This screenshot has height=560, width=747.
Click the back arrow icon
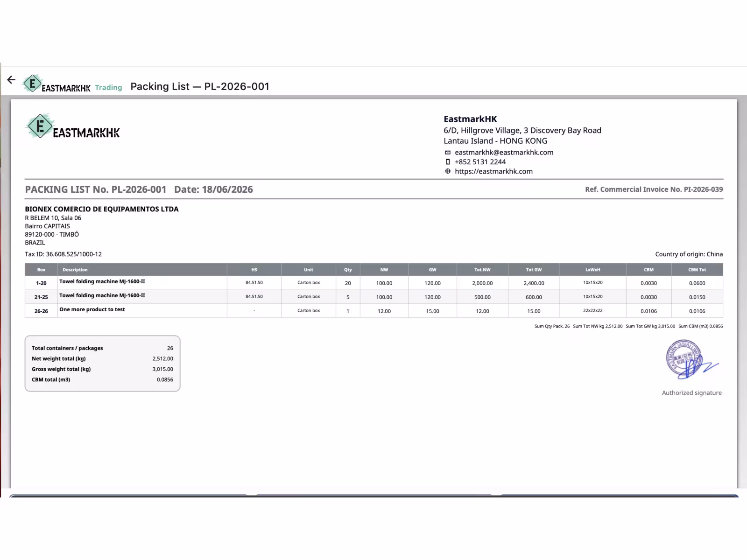coord(11,80)
